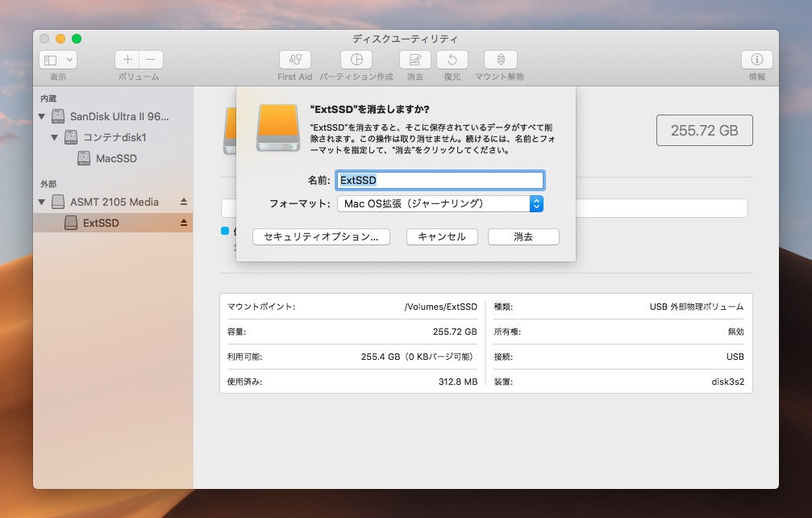The height and width of the screenshot is (518, 812).
Task: Click the add volume plus button
Action: [127, 60]
